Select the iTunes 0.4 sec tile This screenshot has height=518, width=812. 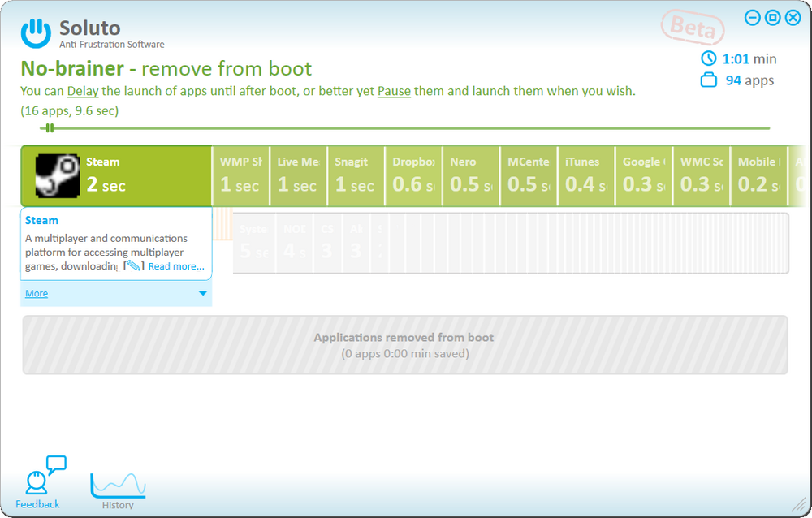pyautogui.click(x=586, y=176)
